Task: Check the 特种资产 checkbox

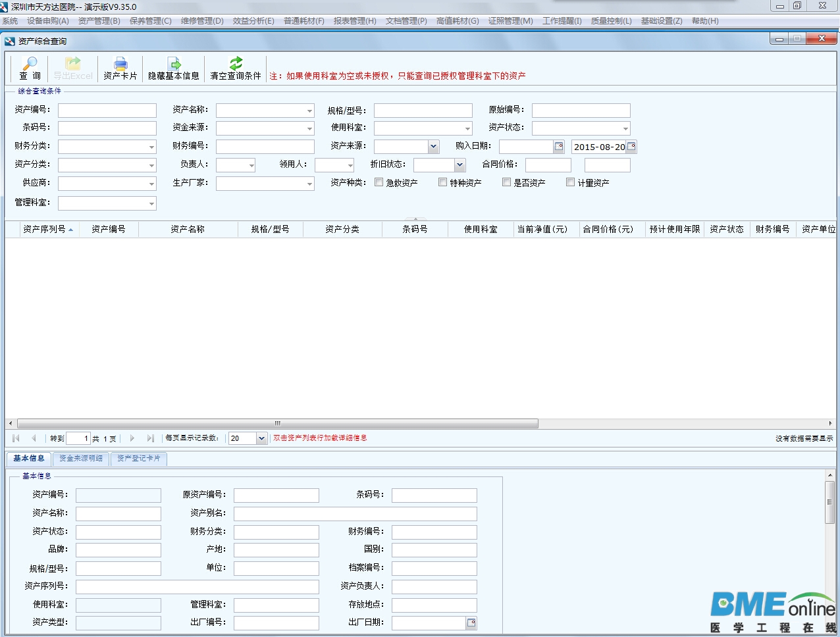Action: tap(443, 182)
